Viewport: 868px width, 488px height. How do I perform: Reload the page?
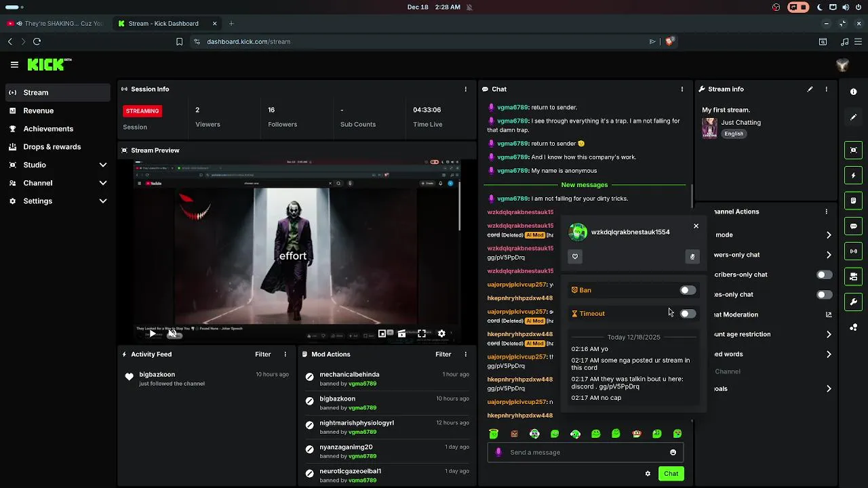click(x=37, y=41)
